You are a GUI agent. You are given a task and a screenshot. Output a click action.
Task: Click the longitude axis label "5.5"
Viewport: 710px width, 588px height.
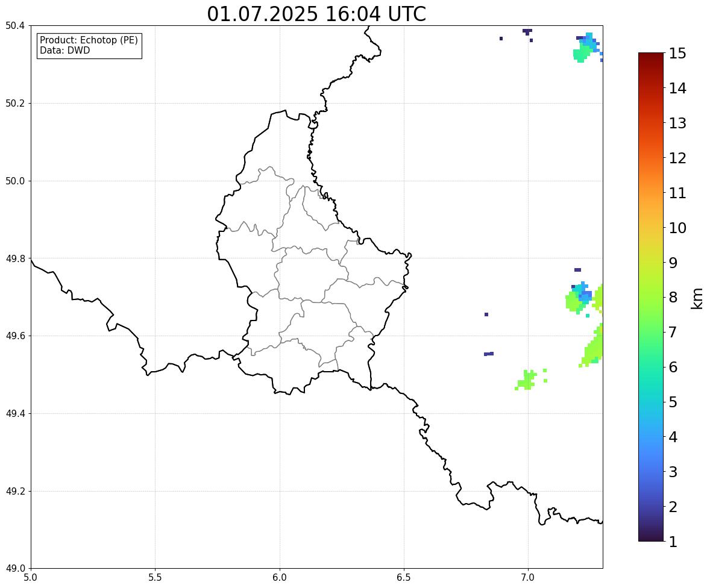(155, 578)
